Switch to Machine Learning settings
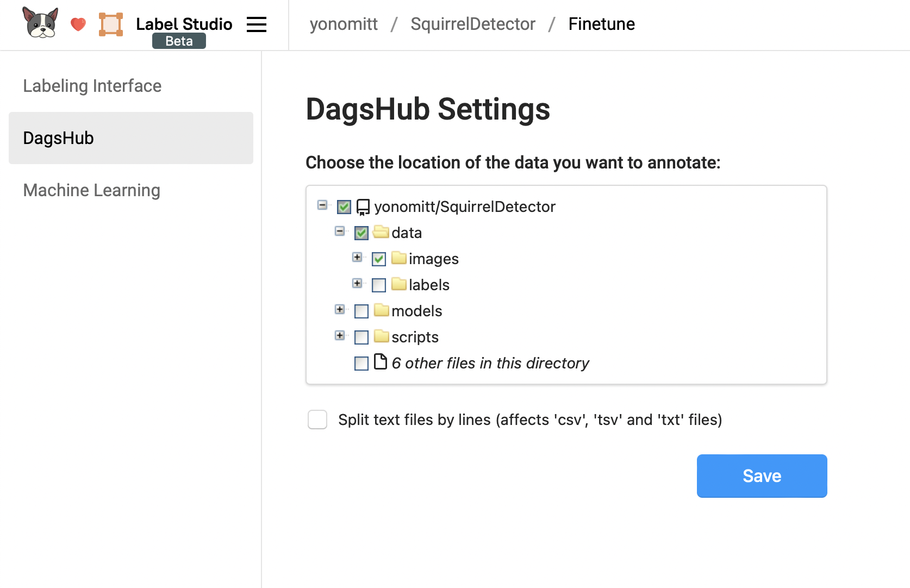910x588 pixels. pyautogui.click(x=91, y=190)
